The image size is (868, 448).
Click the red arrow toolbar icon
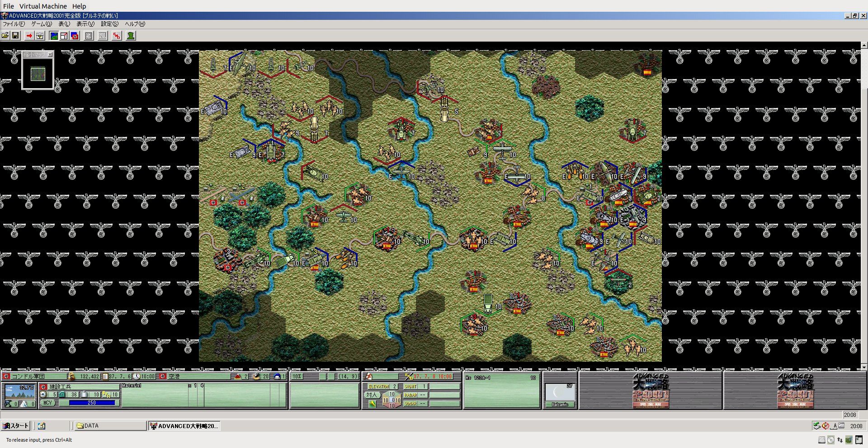(x=29, y=36)
